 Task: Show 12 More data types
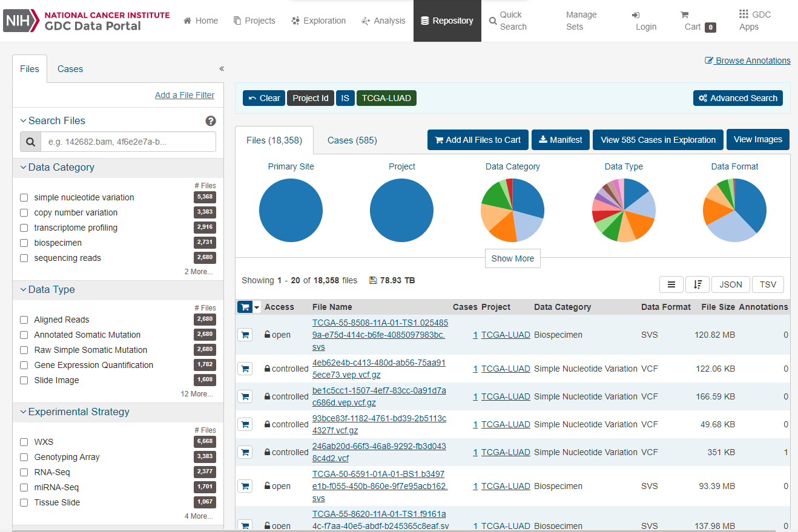coord(197,394)
